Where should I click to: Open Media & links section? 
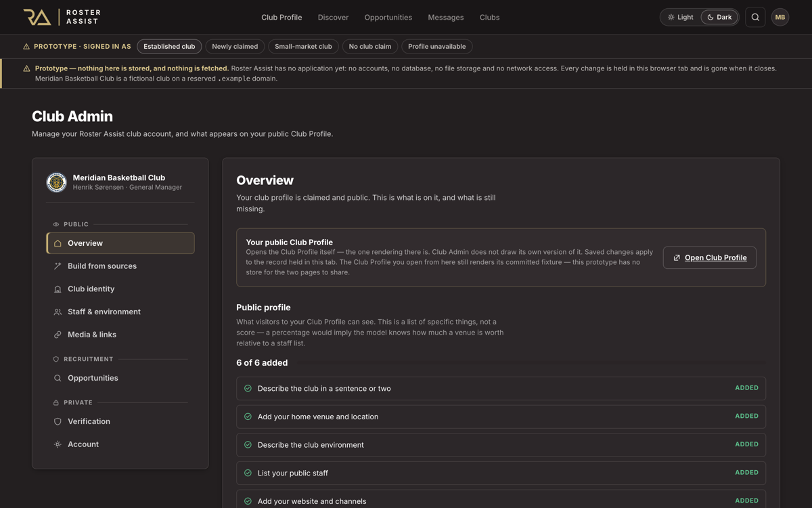pyautogui.click(x=120, y=335)
